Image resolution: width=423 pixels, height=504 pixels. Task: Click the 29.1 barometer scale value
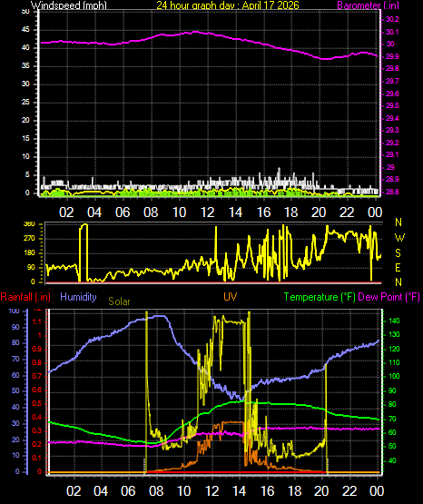click(x=392, y=154)
